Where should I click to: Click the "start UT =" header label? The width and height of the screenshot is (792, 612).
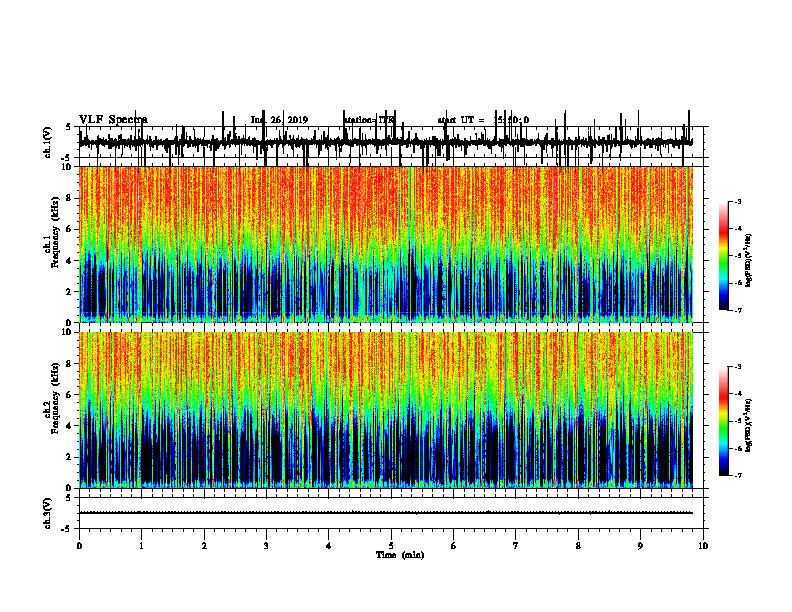point(461,120)
